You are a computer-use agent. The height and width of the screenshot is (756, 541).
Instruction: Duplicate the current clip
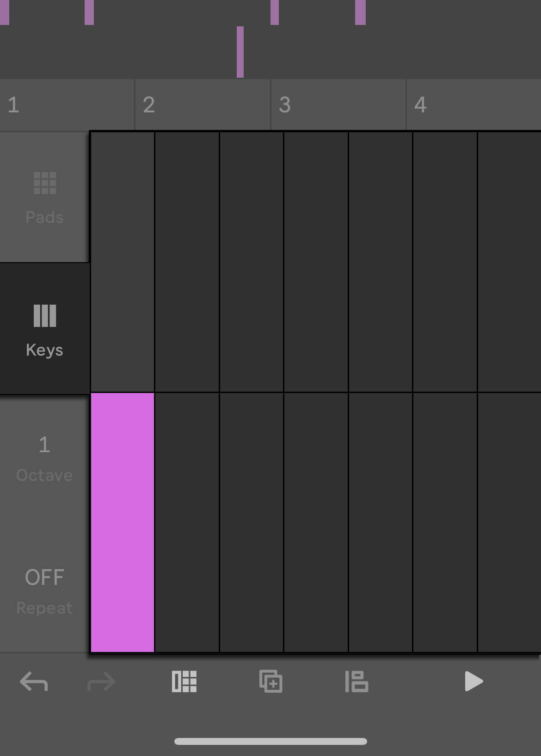point(270,682)
